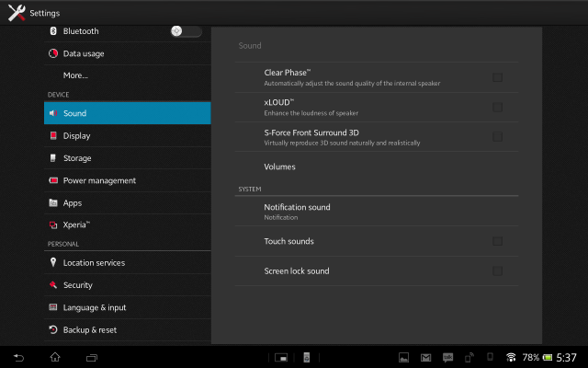The width and height of the screenshot is (588, 368).
Task: Tap the Security icon
Action: point(53,285)
